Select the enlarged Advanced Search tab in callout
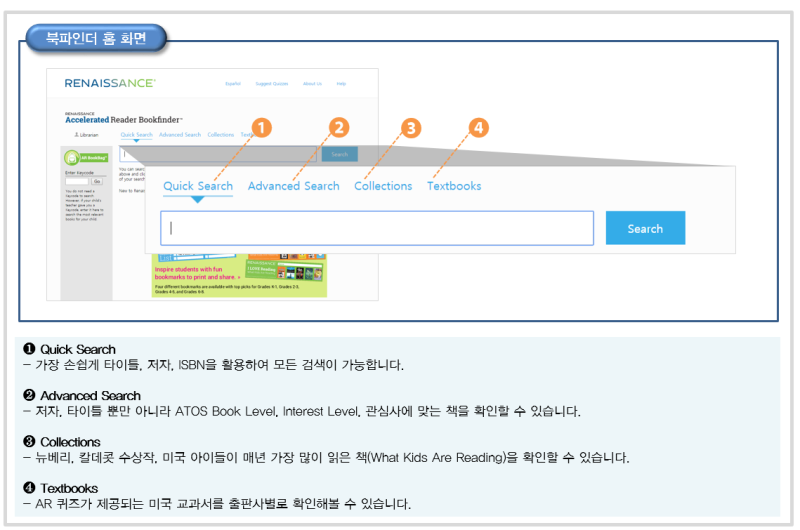800x530 pixels. (293, 186)
